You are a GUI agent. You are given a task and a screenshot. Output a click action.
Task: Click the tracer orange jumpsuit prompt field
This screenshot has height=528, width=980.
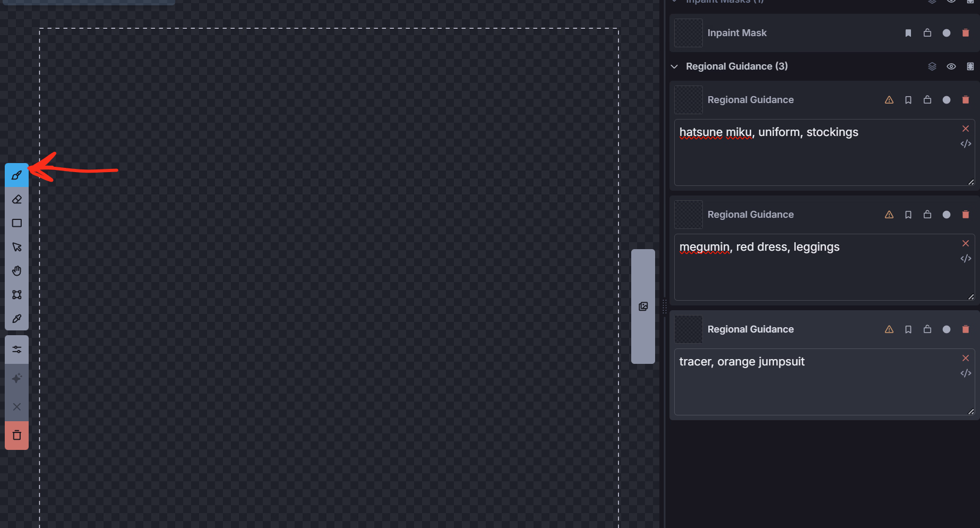click(824, 382)
